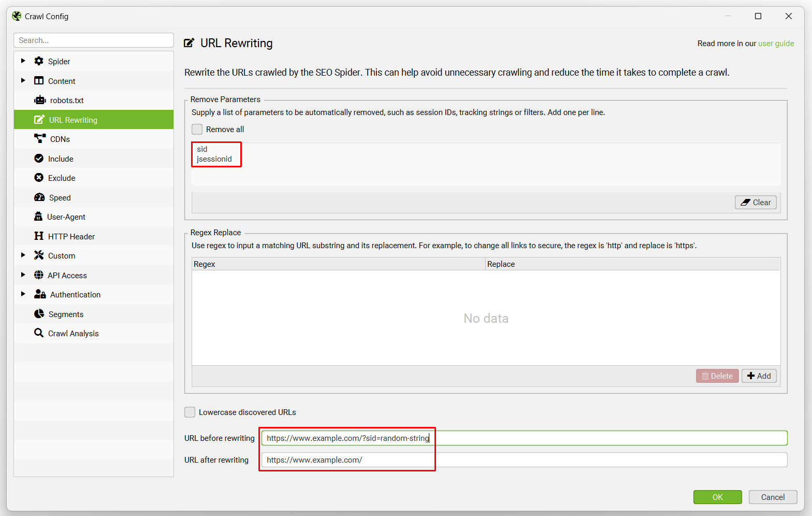Expand the Spider tree node
The height and width of the screenshot is (516, 812).
click(x=23, y=61)
